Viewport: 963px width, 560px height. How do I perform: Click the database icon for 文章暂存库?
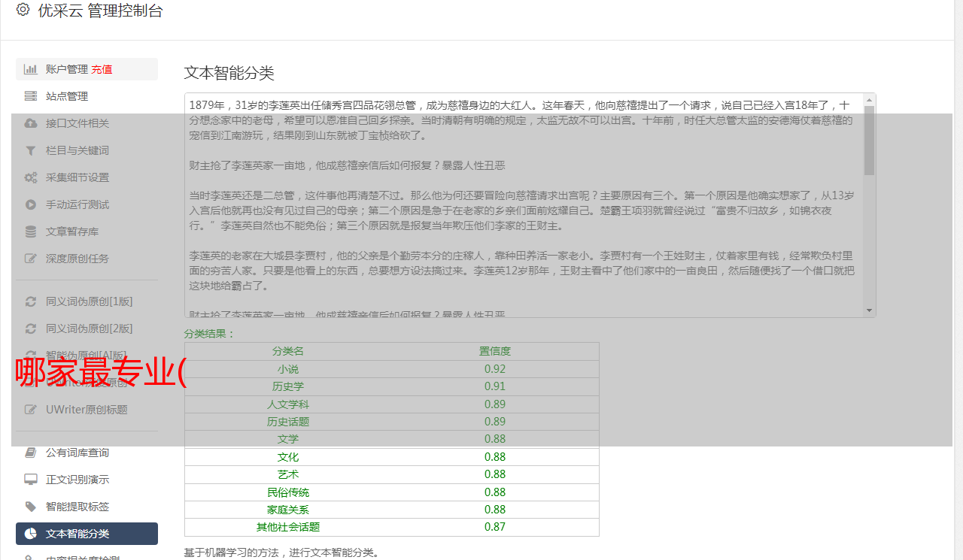coord(31,232)
